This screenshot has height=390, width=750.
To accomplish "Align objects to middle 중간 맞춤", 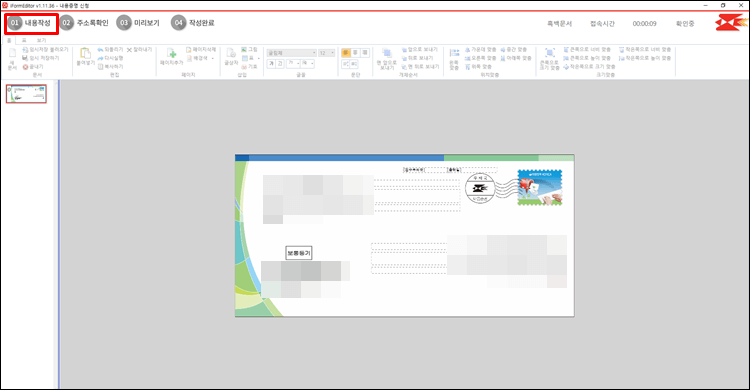I will pos(513,50).
